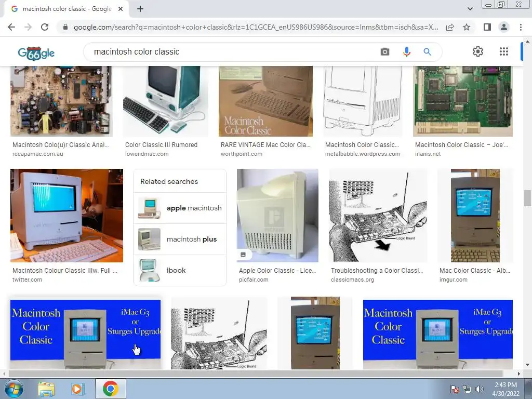Select the macintosh color classic tab
This screenshot has height=399, width=532.
coord(66,9)
